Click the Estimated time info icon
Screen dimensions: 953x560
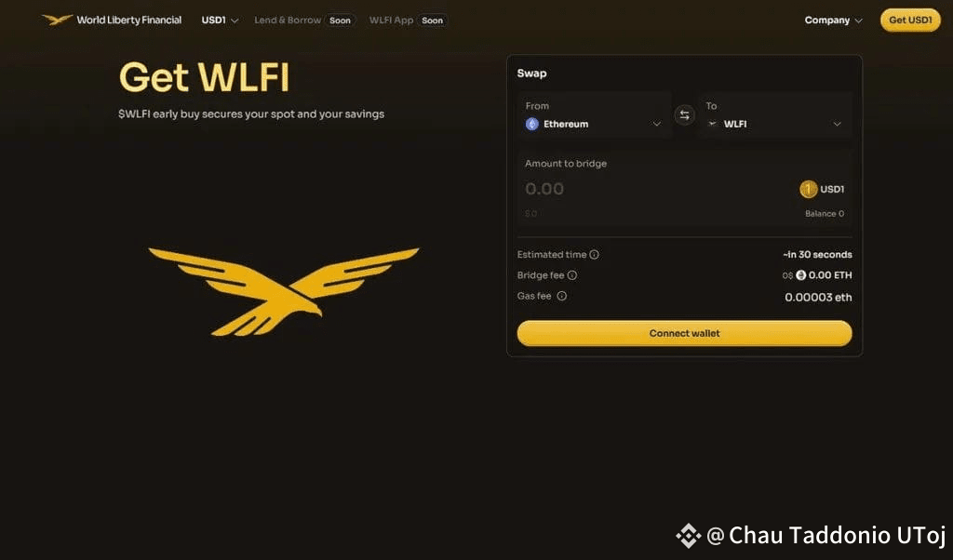coord(595,255)
